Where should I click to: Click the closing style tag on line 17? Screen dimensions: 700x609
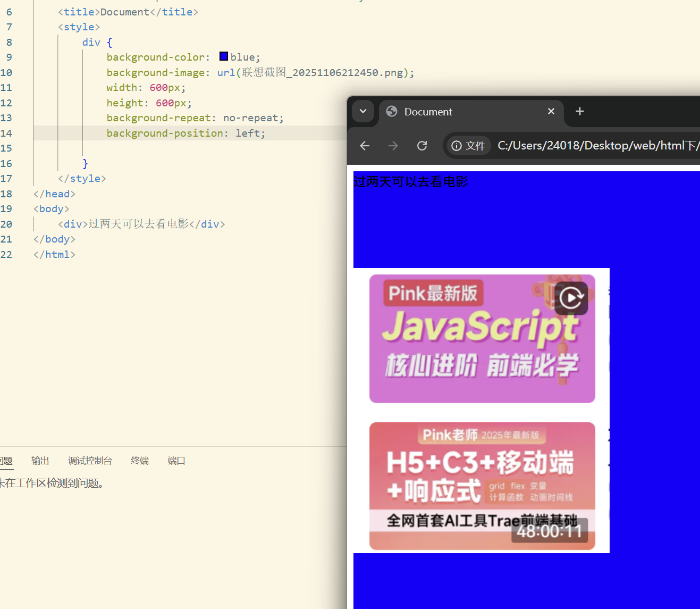pos(82,178)
